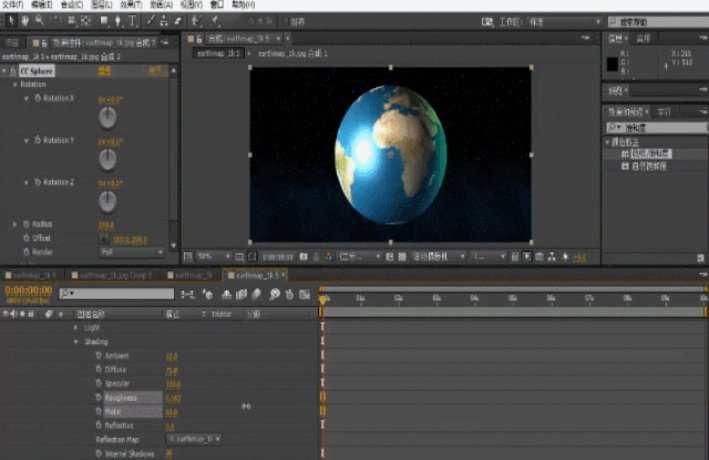Toggle the Specular property stopwatch
Screen dimensions: 709x460
tap(98, 383)
